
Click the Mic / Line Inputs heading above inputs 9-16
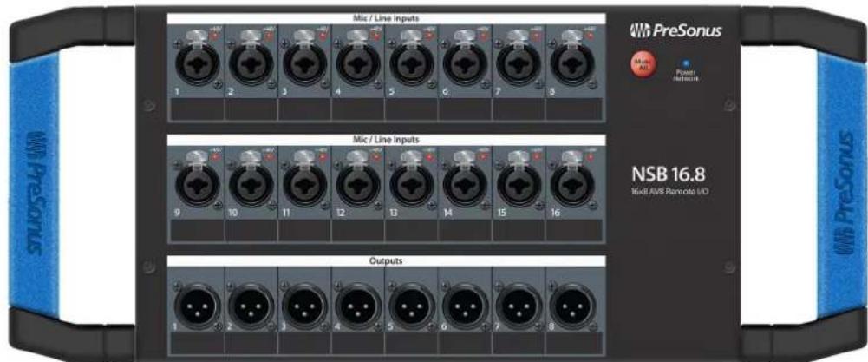tap(386, 140)
